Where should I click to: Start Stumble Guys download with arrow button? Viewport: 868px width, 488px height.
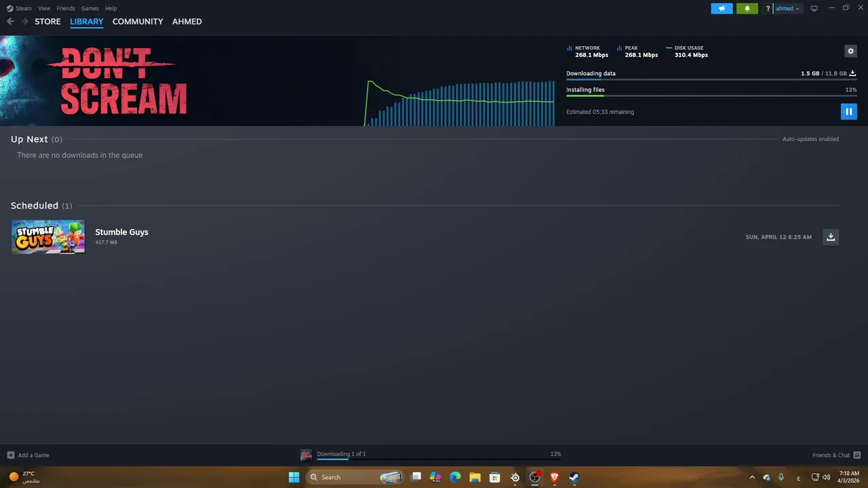(831, 237)
